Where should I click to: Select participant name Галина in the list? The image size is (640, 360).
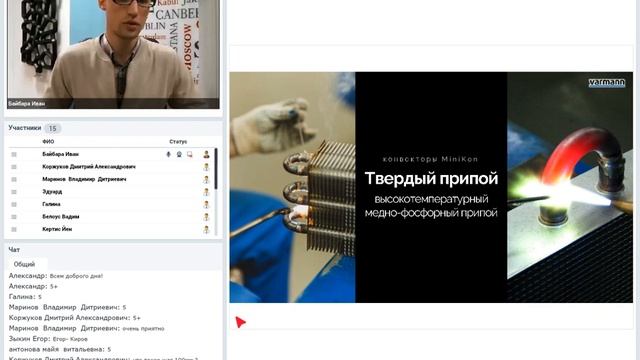[51, 204]
